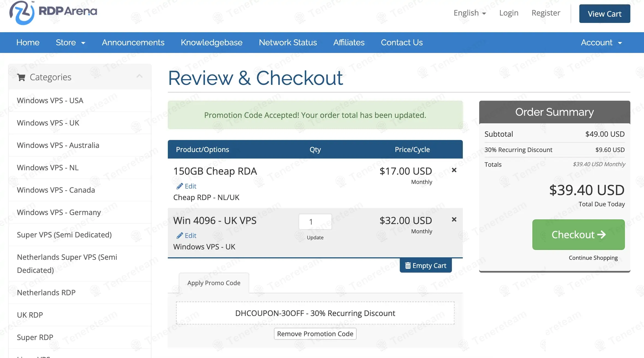
Task: Select the Apply Promo Code tab
Action: point(214,283)
